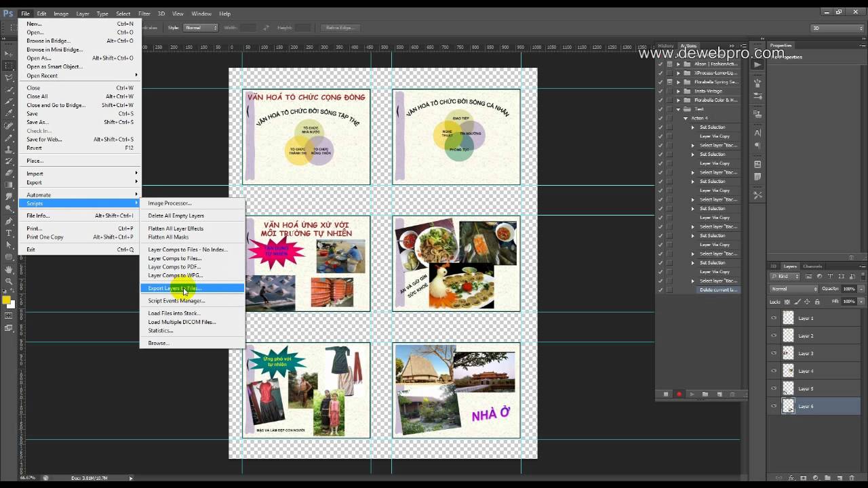The image size is (868, 488).
Task: Stop action recording in Actions panel
Action: pos(666,394)
